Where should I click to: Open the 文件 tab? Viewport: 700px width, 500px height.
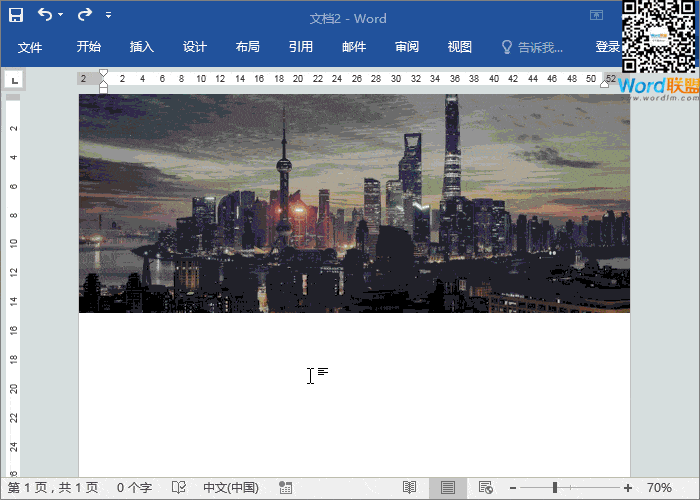click(x=30, y=47)
